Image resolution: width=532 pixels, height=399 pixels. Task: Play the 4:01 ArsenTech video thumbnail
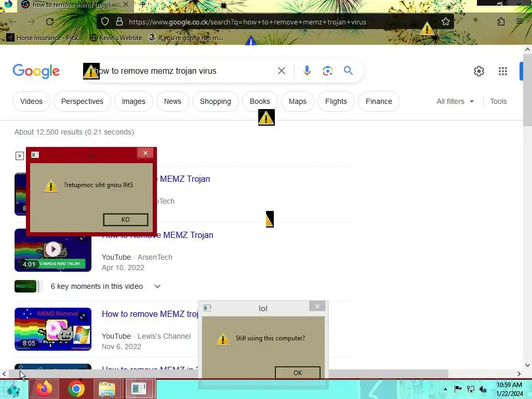[x=53, y=250]
